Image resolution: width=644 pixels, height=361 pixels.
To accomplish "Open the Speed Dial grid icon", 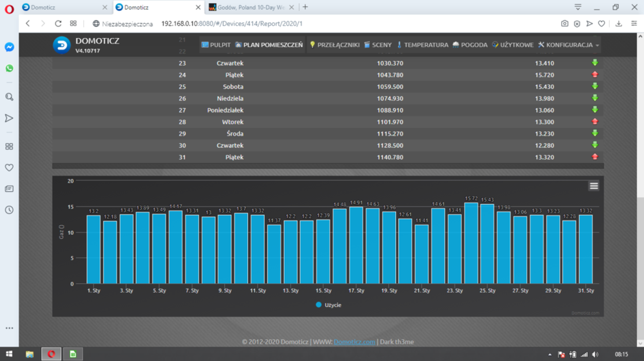I will click(73, 23).
